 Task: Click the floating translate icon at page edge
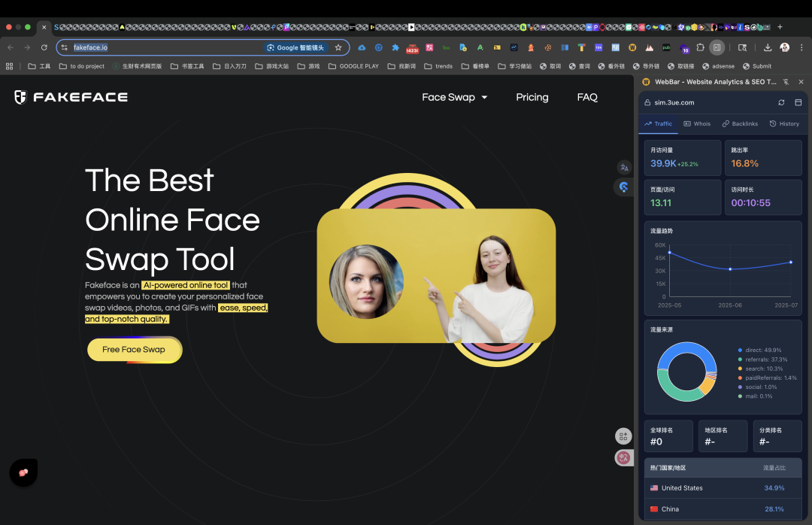tap(625, 168)
